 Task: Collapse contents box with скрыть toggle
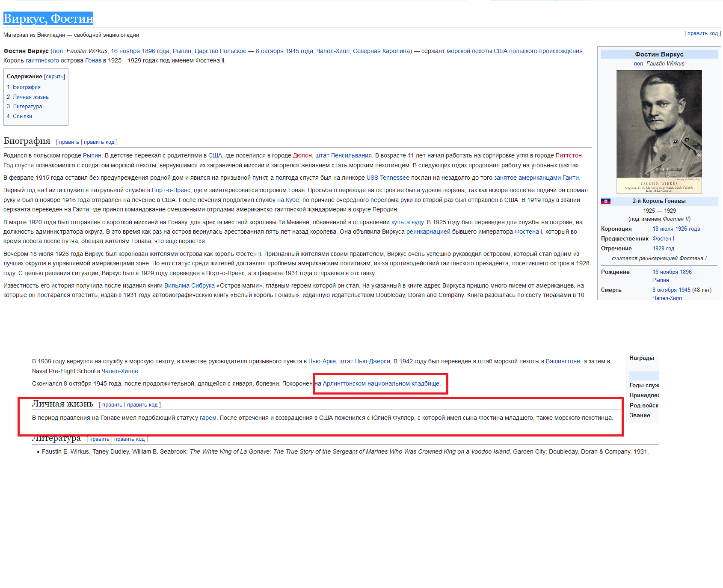point(54,77)
